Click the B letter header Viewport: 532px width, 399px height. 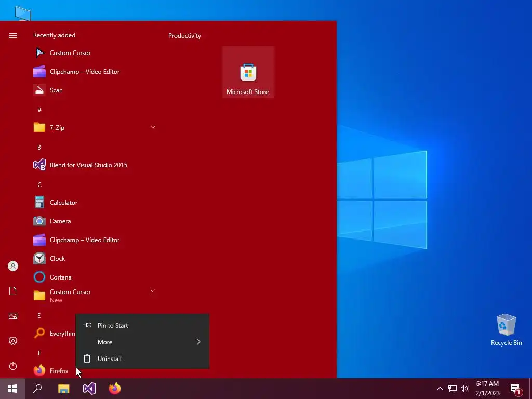39,147
